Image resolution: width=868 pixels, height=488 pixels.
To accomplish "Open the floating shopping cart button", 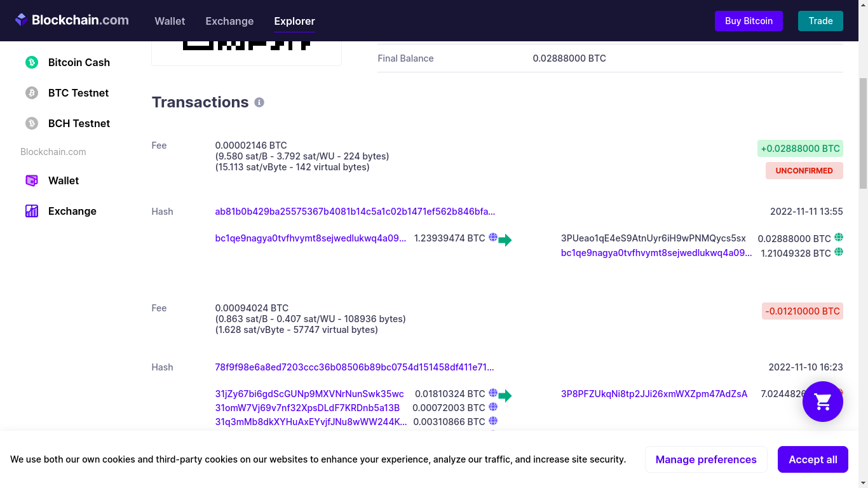I will tap(822, 402).
